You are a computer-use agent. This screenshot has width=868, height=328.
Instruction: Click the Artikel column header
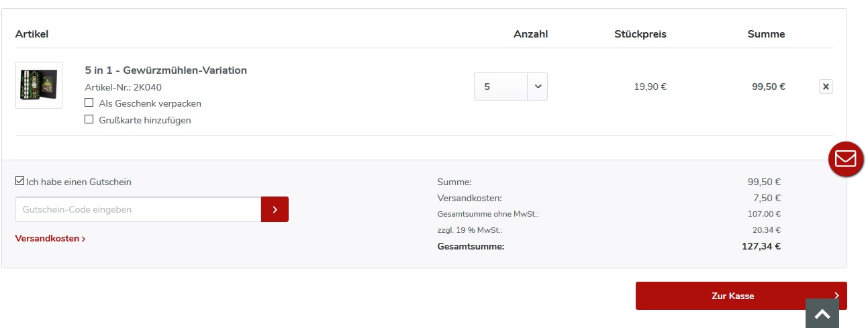[x=32, y=34]
